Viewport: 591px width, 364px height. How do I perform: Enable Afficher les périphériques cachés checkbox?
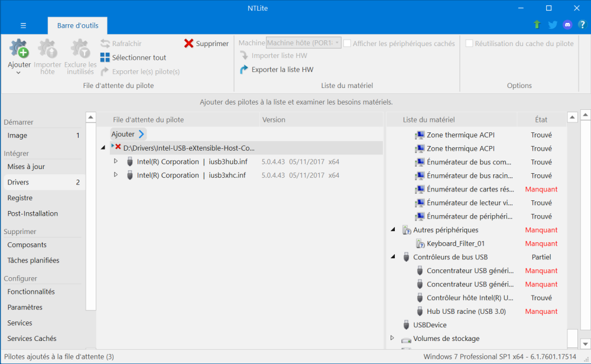click(348, 44)
